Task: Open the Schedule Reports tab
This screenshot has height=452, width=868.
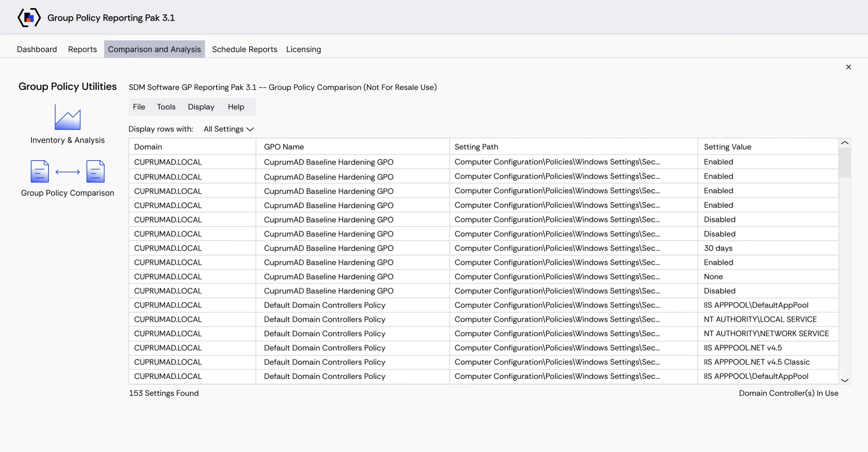Action: (244, 49)
